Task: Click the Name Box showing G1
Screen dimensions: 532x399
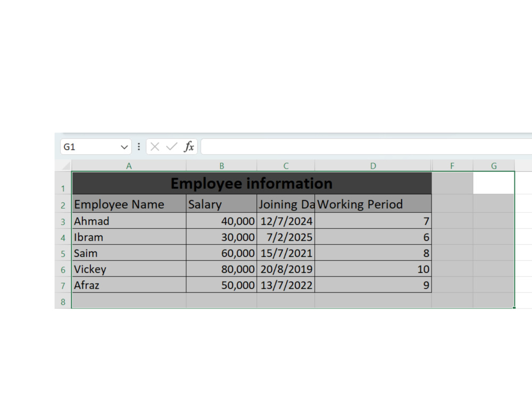Action: click(96, 147)
